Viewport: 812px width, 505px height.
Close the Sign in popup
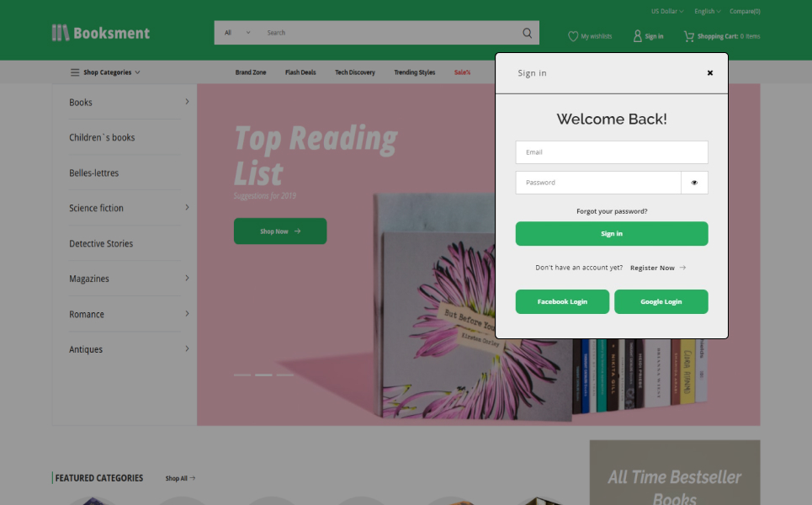click(x=710, y=73)
